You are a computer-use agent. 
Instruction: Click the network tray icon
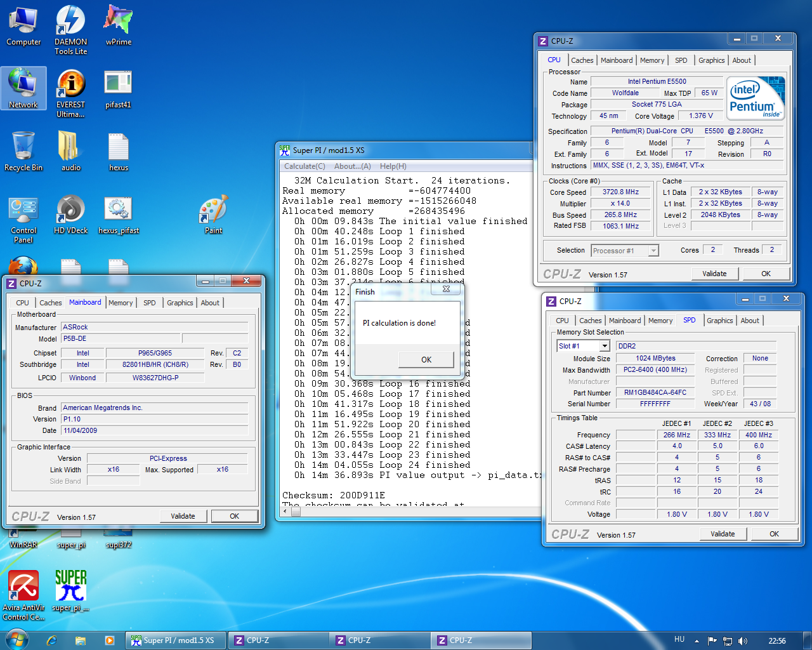[x=728, y=641]
